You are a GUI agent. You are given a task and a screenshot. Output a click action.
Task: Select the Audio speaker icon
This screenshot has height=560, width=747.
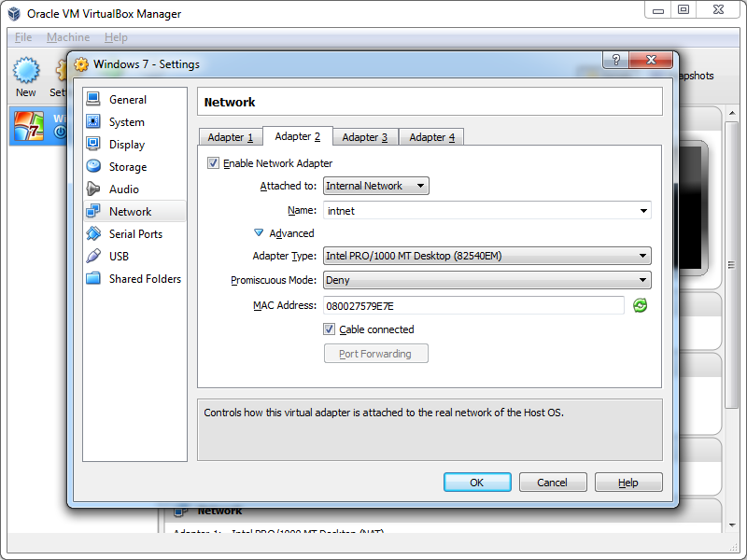point(93,189)
